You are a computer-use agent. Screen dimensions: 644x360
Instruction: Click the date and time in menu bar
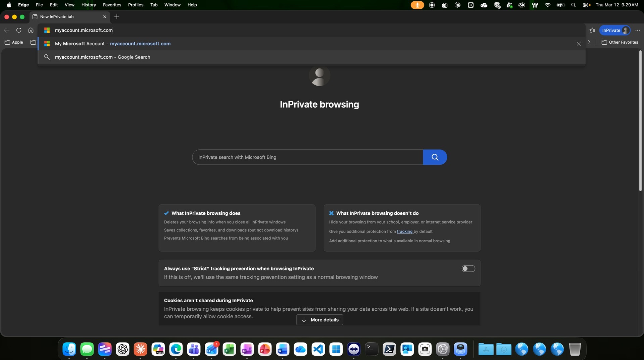click(617, 5)
